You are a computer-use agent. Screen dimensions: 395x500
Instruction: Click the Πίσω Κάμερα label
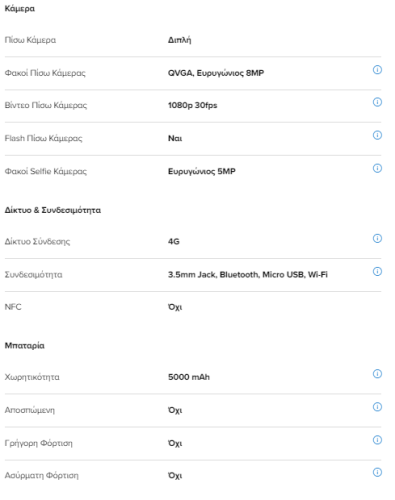point(30,40)
